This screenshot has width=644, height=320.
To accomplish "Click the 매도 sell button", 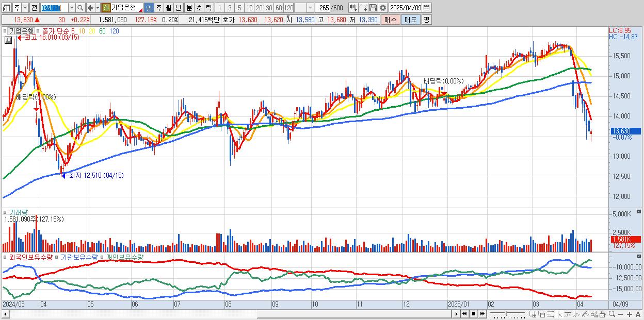I will coord(411,20).
